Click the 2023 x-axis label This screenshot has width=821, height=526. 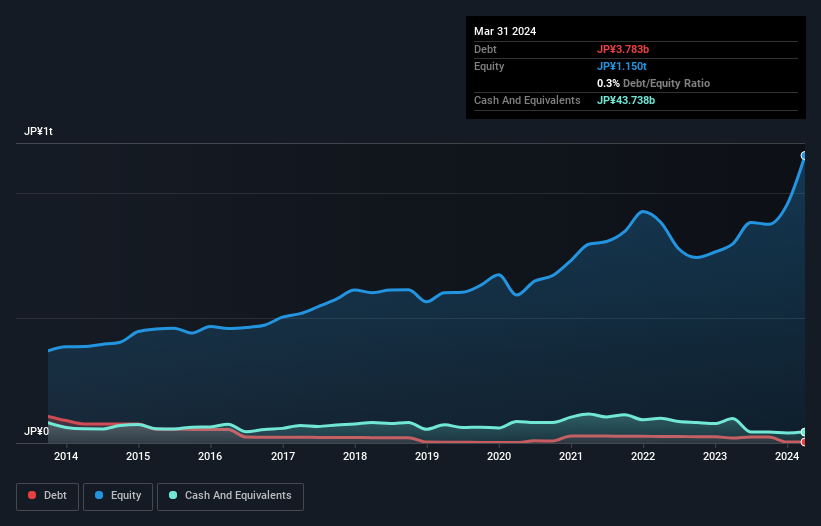(x=715, y=456)
